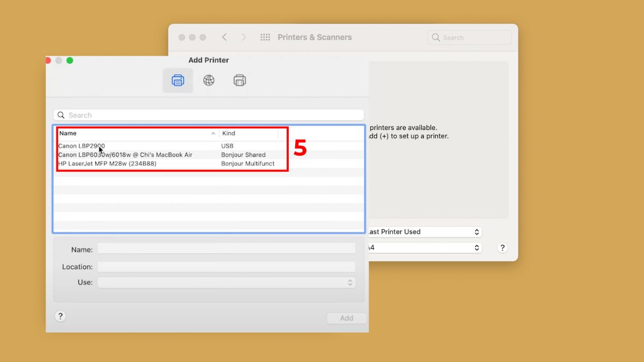Screen dimensions: 644x362
Task: Click the Show All grid icon
Action: tap(265, 37)
